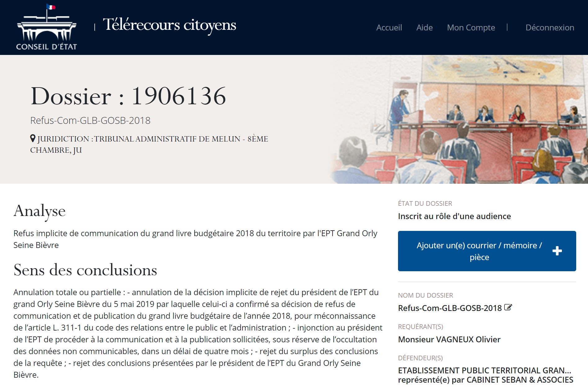Click the plus icon on the Ajouter button
This screenshot has height=387, width=588.
(557, 251)
